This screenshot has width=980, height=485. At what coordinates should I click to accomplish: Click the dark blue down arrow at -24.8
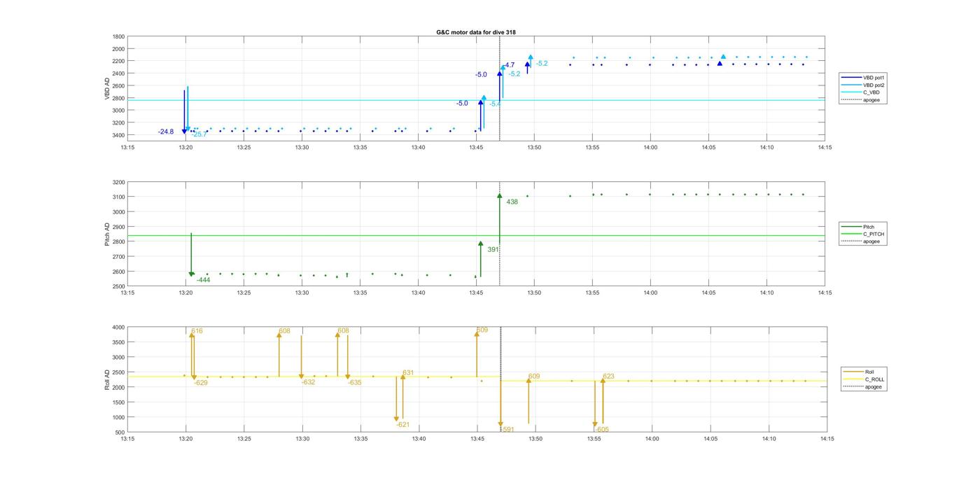coord(184,112)
